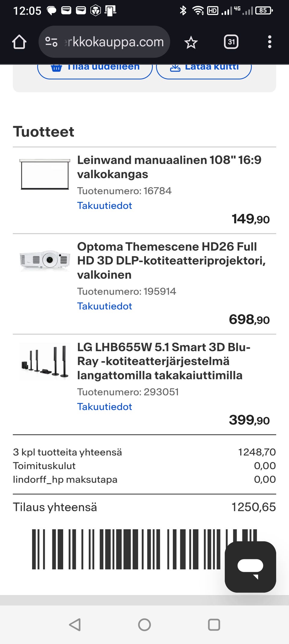The height and width of the screenshot is (644, 289).
Task: Open Takuutiedot link for Optoma projector
Action: tap(104, 306)
